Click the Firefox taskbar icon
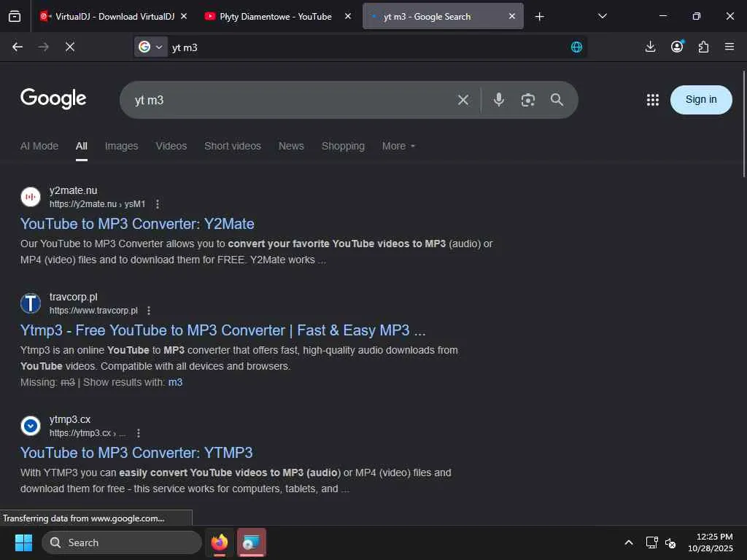The width and height of the screenshot is (747, 560). point(219,542)
